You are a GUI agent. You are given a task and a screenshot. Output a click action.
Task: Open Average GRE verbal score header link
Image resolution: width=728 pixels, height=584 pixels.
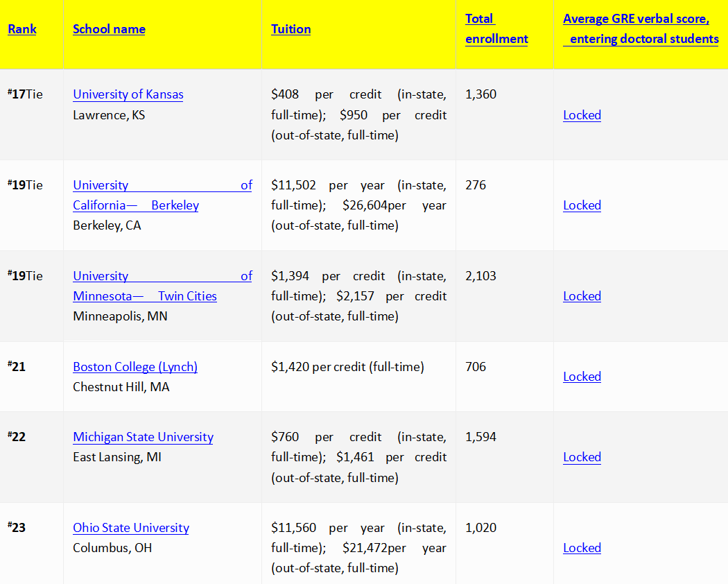click(641, 29)
